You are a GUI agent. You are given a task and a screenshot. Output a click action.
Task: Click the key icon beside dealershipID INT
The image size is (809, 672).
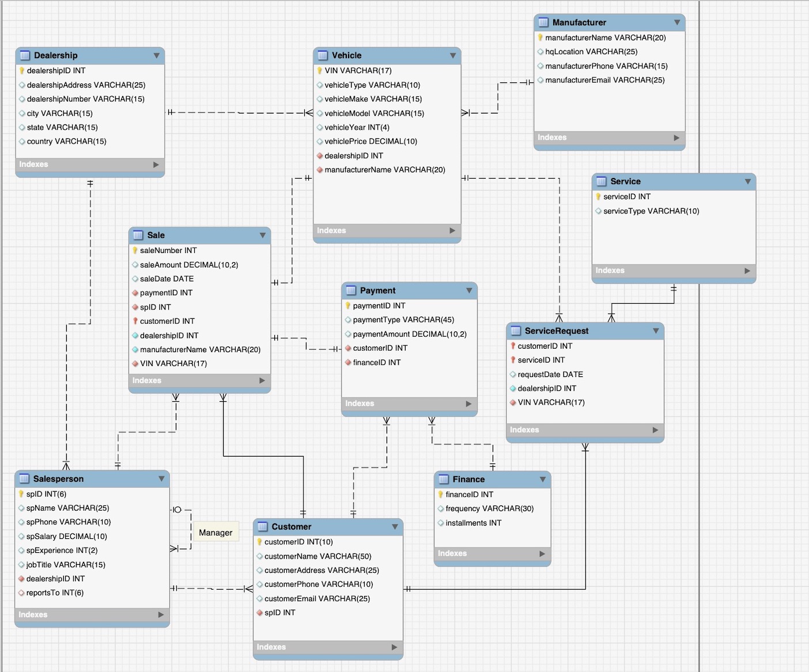tap(22, 71)
